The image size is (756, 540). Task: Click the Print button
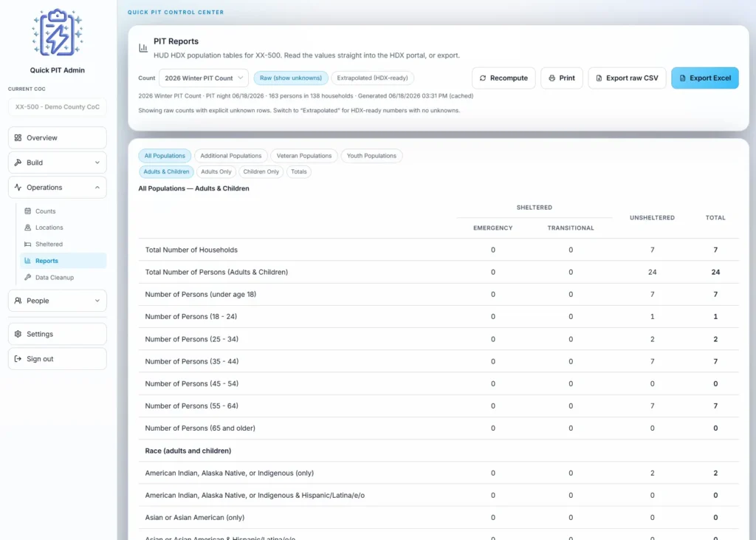(x=562, y=78)
